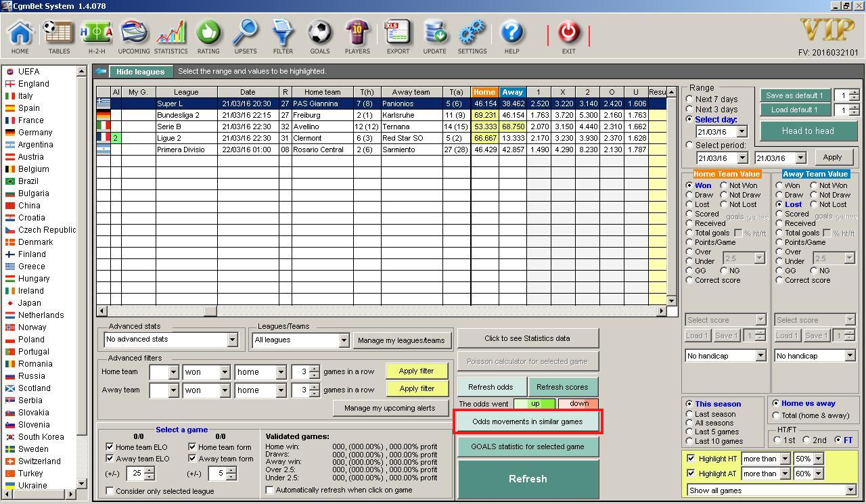Click the blue back arrow beside Hide leagues

[101, 71]
